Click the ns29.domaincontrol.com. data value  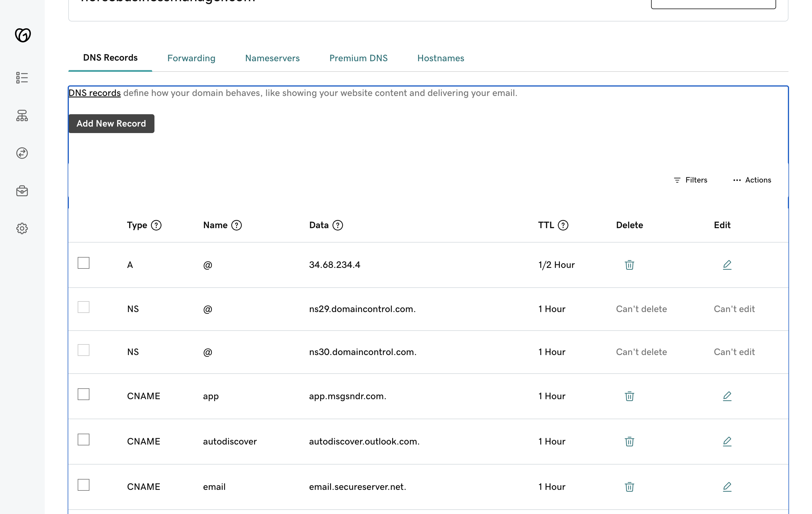pyautogui.click(x=362, y=309)
